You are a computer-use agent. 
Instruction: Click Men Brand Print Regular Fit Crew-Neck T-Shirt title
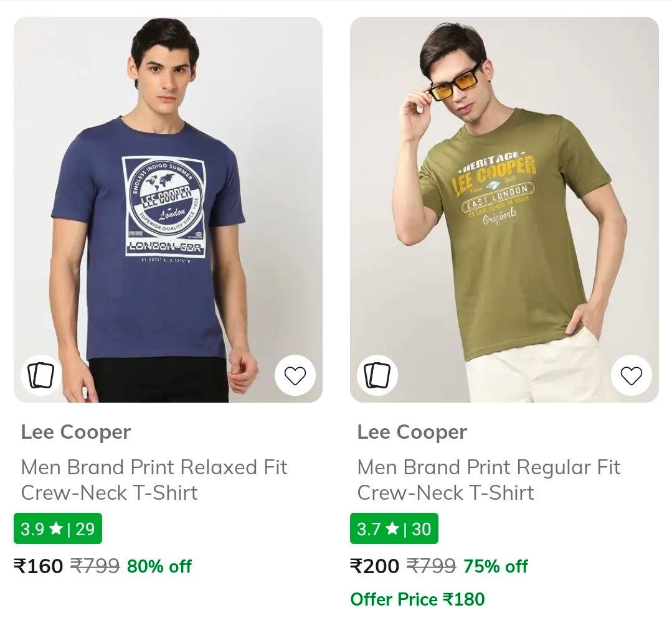tap(488, 480)
